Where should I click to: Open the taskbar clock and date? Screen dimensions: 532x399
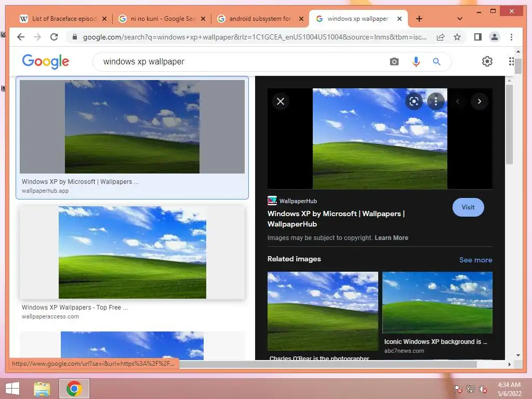point(509,389)
